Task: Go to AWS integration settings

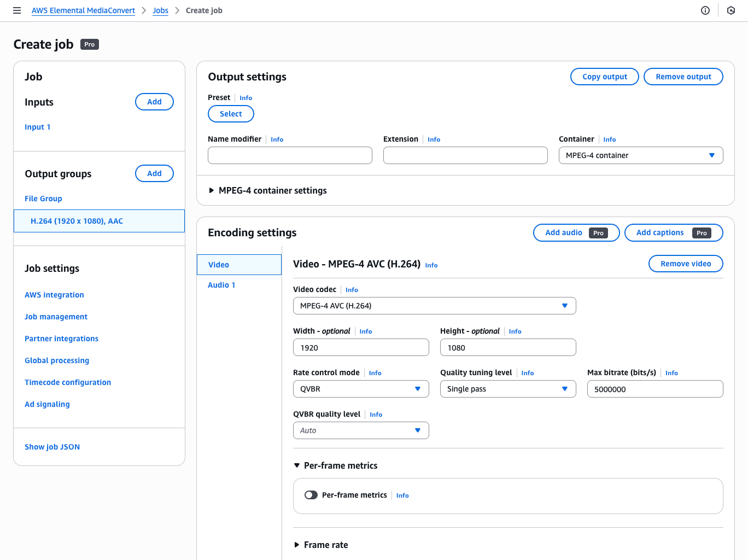Action: click(x=54, y=295)
